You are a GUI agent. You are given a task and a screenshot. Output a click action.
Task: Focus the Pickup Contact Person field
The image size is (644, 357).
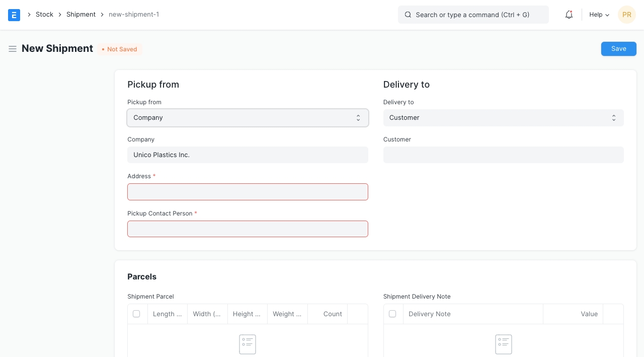(x=248, y=229)
